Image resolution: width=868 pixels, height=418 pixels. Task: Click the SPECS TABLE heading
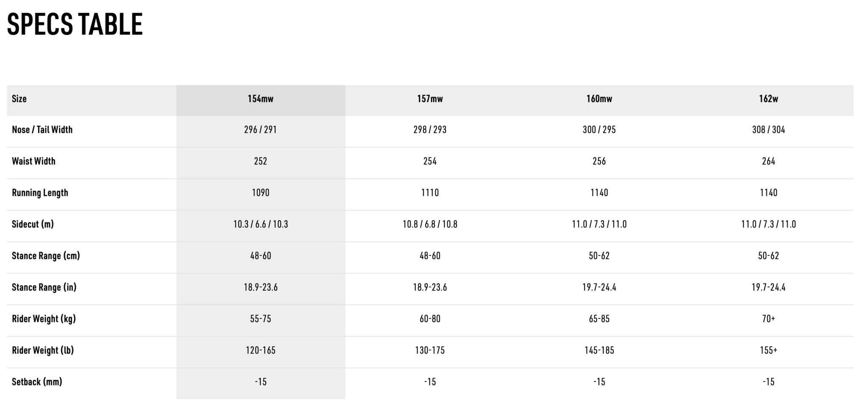(75, 24)
